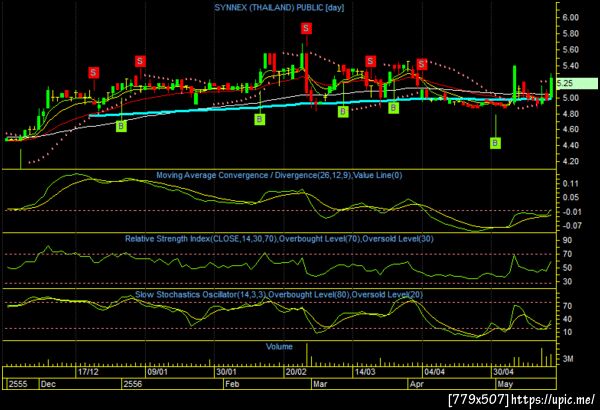600x410 pixels.
Task: Click the lowest B buy marker near 30/04
Action: point(495,143)
